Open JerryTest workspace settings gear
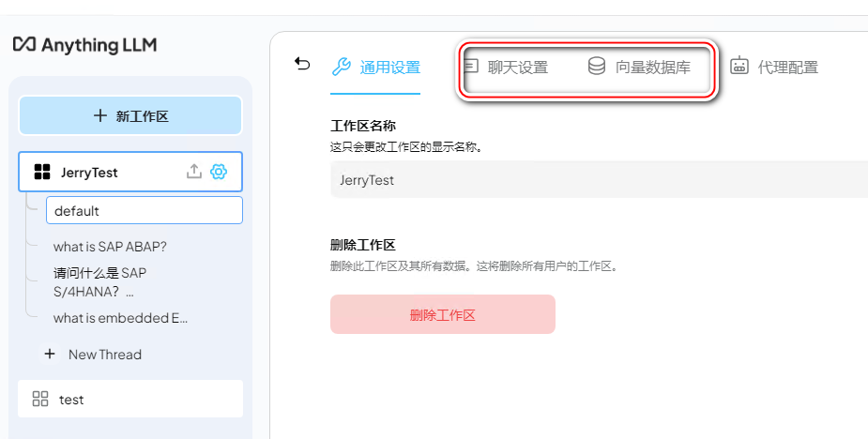868x439 pixels. coord(219,172)
